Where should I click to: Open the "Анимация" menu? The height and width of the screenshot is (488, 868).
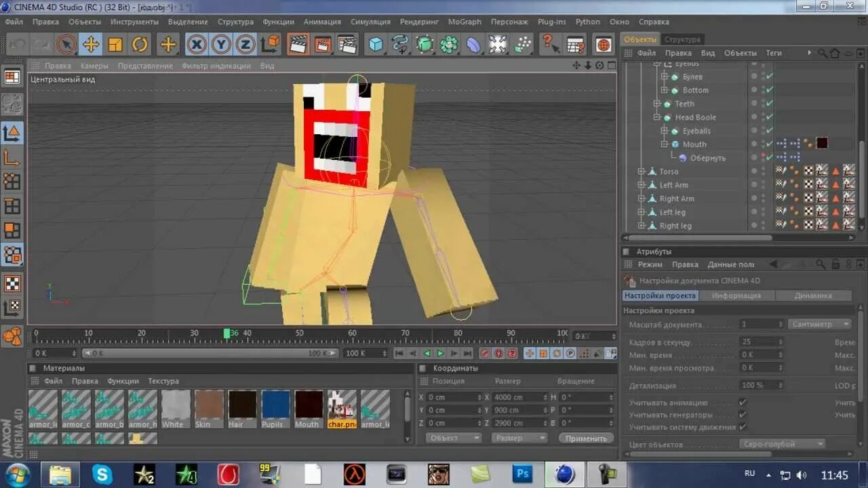pos(322,22)
